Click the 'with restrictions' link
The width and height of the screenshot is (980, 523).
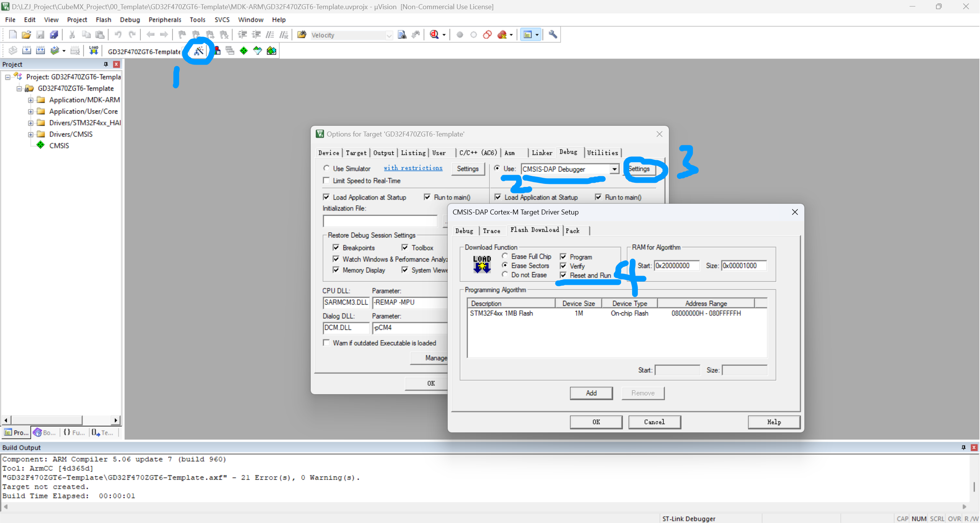click(413, 168)
